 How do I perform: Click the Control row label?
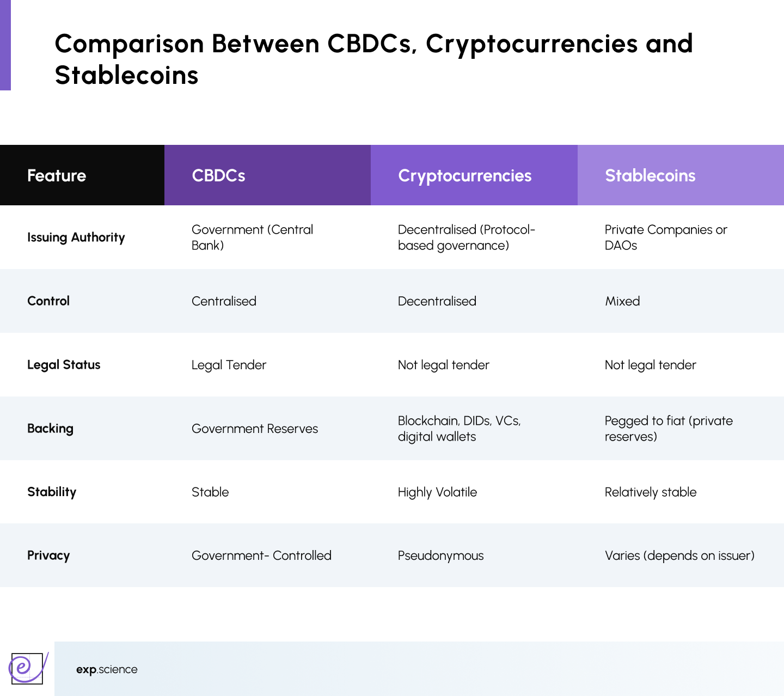48,301
